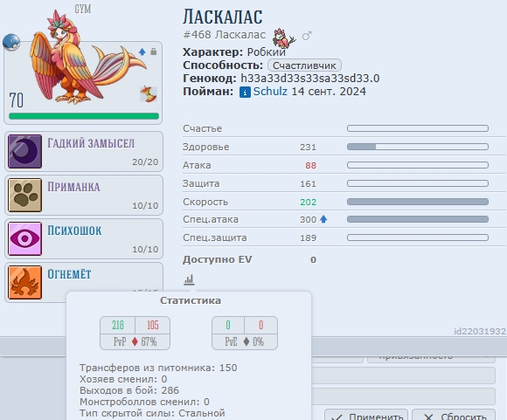Open the blue info icon beside Schulz
Viewport: 507px width, 420px height.
(245, 93)
